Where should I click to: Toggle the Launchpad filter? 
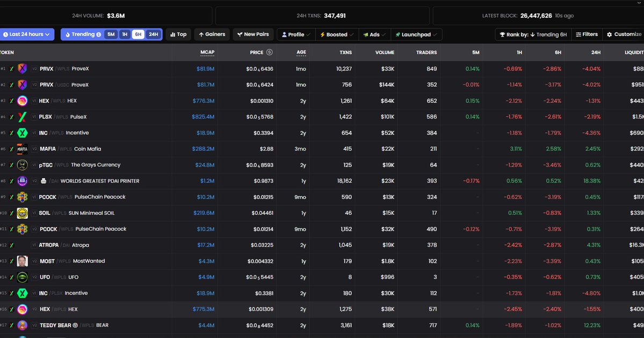[416, 34]
